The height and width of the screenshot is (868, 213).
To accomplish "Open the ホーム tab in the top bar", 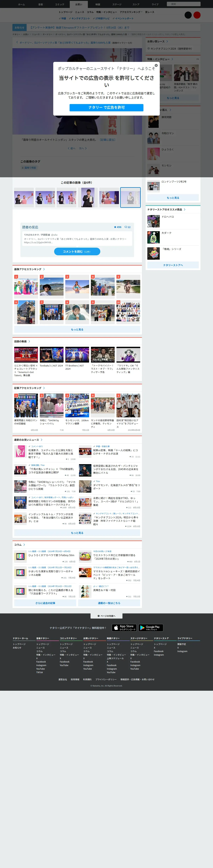I will [x=22, y=4].
